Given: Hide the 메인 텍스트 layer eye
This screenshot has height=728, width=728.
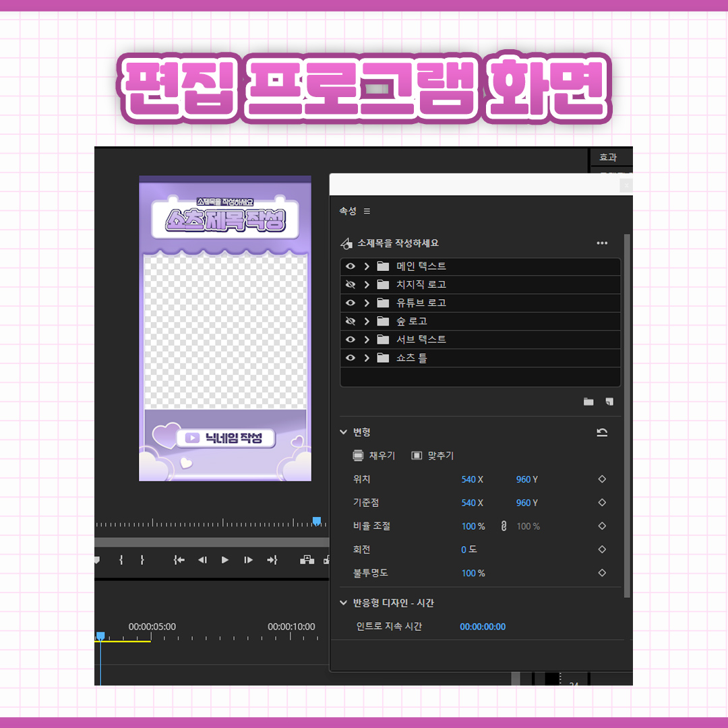Looking at the screenshot, I should click(351, 266).
